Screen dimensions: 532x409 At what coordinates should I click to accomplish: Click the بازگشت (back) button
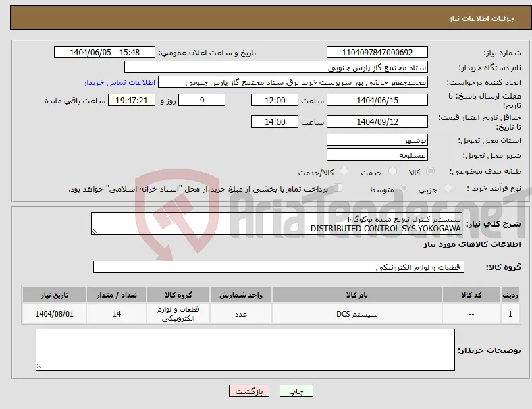point(249,391)
